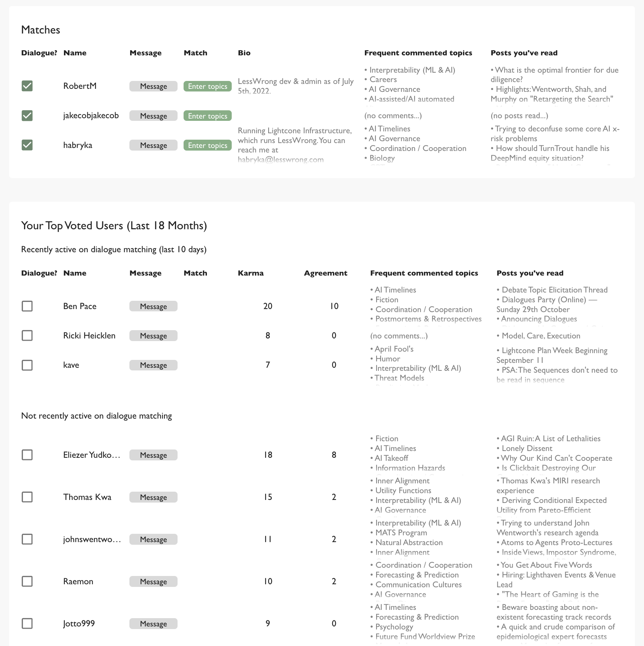Click Enter topics for jakecobjakecob

pyautogui.click(x=207, y=116)
